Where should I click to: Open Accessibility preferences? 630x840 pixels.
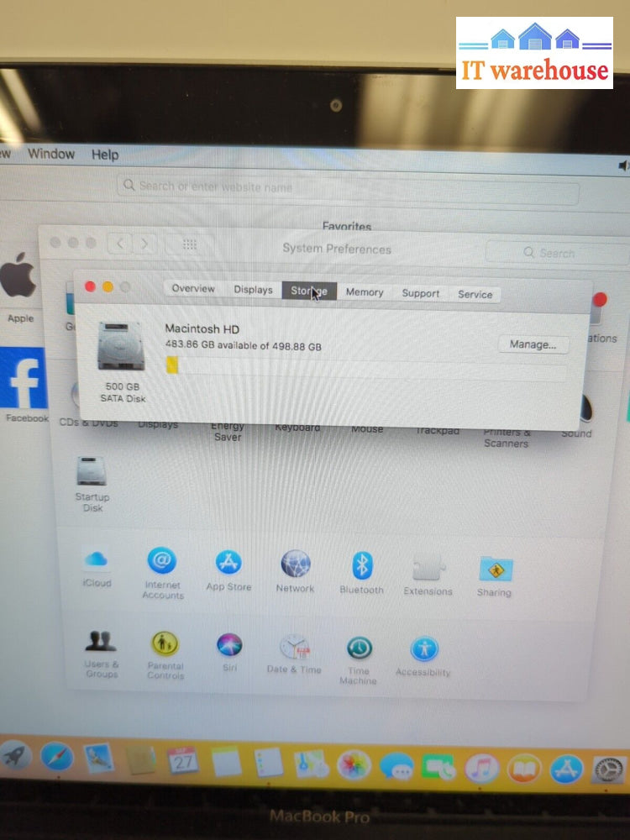(423, 649)
